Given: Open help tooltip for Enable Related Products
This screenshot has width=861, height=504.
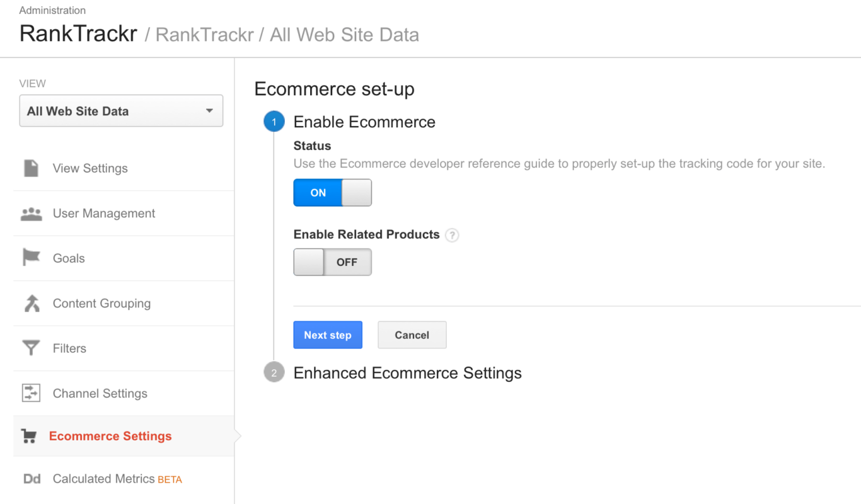Looking at the screenshot, I should pos(452,235).
